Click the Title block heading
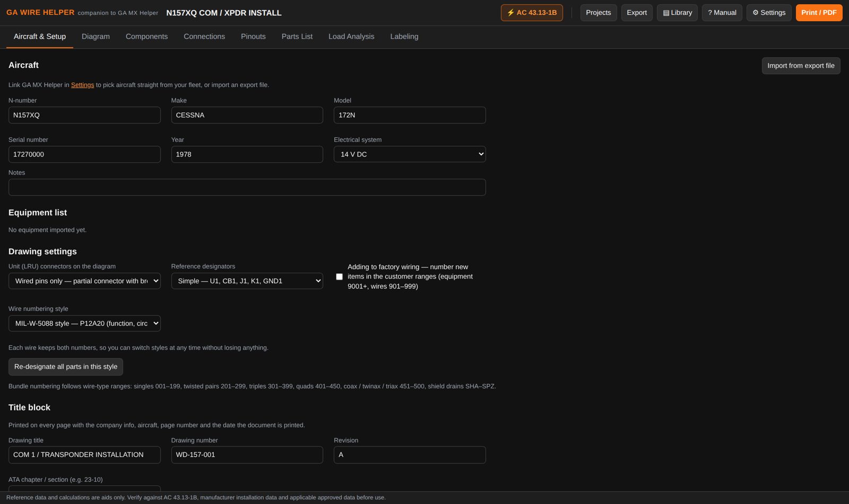 click(29, 407)
